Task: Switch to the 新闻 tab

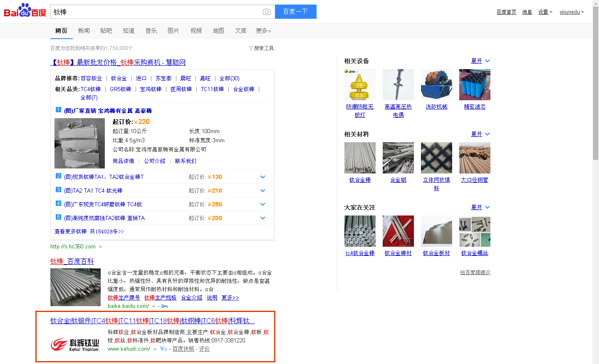Action: (x=84, y=31)
